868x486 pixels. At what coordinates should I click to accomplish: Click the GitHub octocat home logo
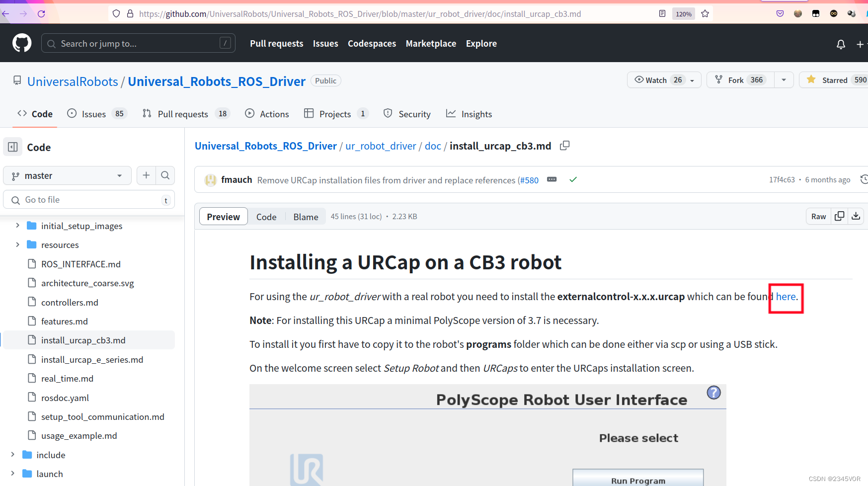pos(22,43)
